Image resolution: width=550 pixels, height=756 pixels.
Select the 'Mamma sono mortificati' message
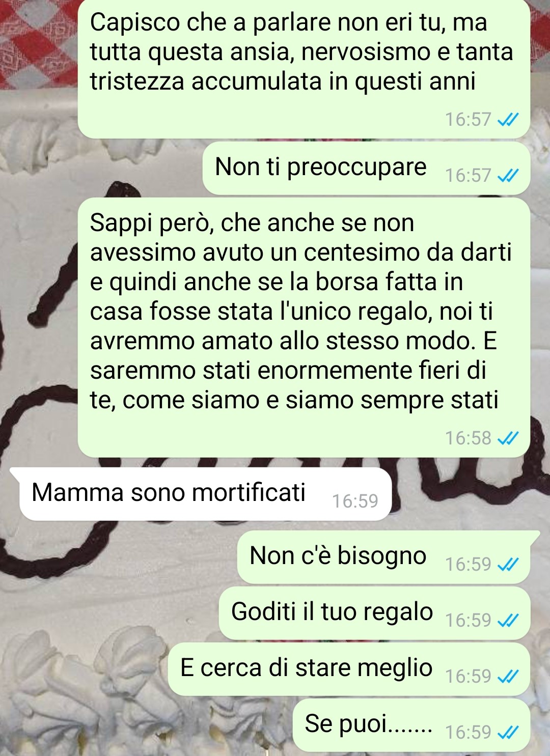coord(206,494)
